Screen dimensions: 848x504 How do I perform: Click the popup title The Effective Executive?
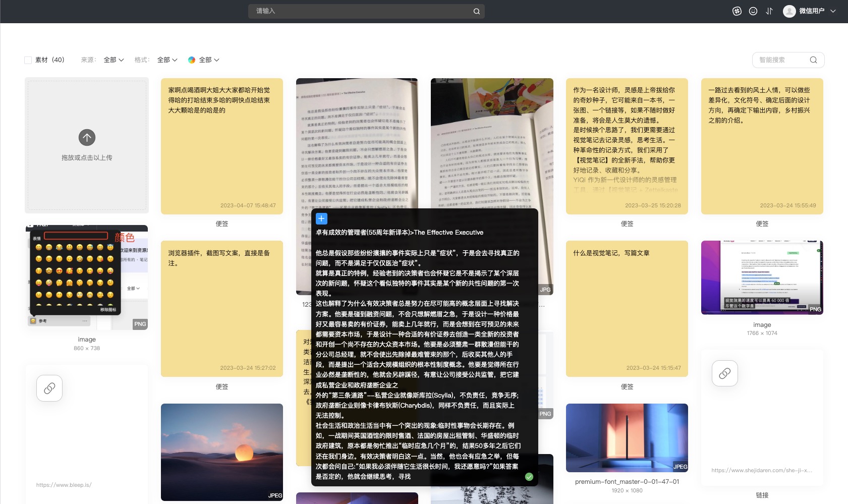tap(400, 233)
